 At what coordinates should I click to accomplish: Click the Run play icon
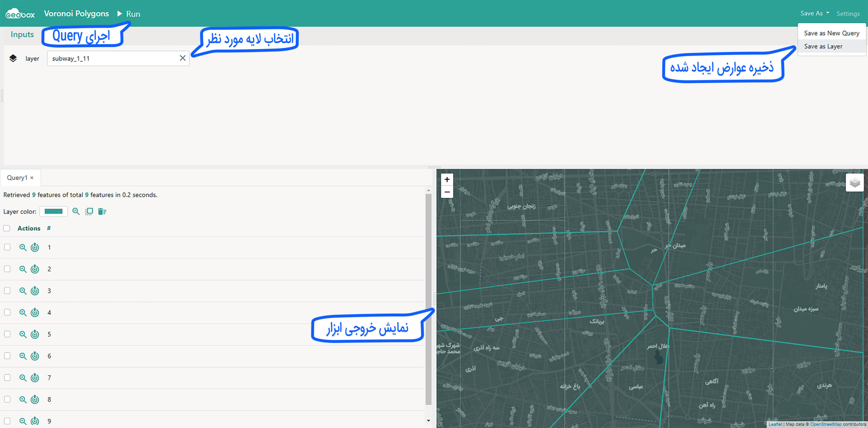pyautogui.click(x=120, y=14)
